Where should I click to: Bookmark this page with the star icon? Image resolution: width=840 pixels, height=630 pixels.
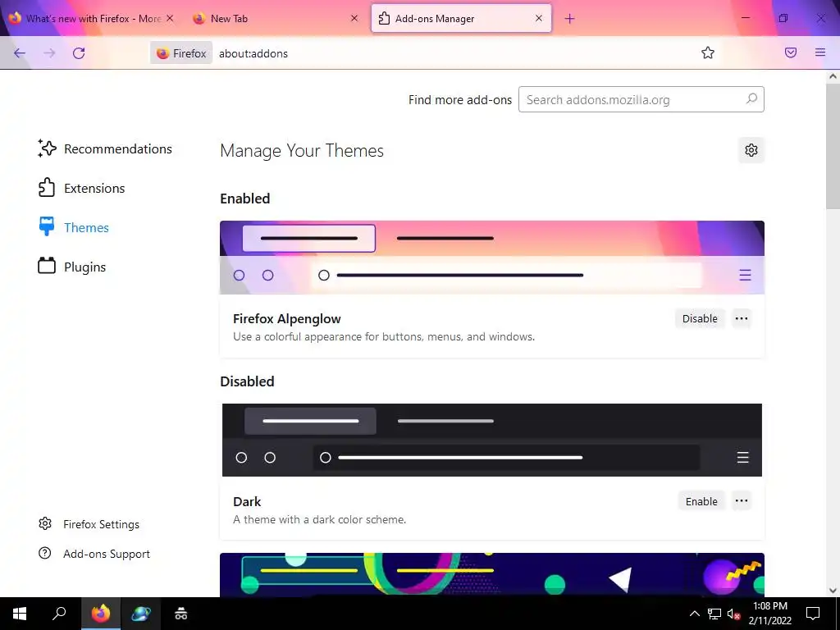click(x=708, y=52)
